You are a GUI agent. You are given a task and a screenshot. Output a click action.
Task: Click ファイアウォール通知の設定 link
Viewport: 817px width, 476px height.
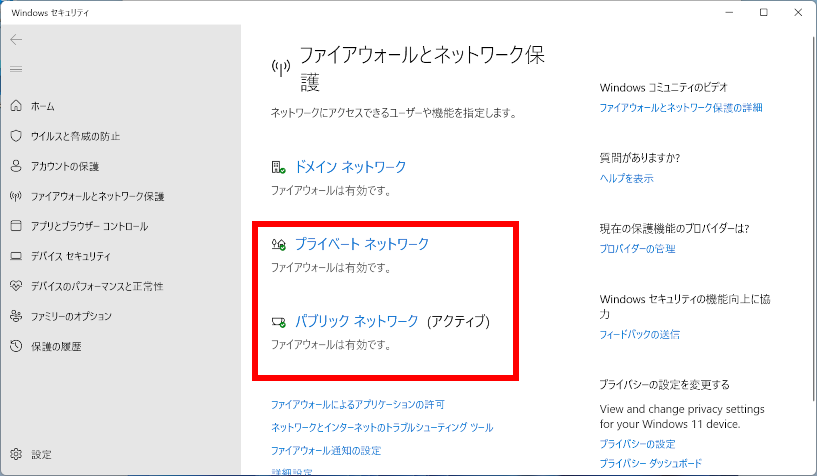[x=326, y=450]
